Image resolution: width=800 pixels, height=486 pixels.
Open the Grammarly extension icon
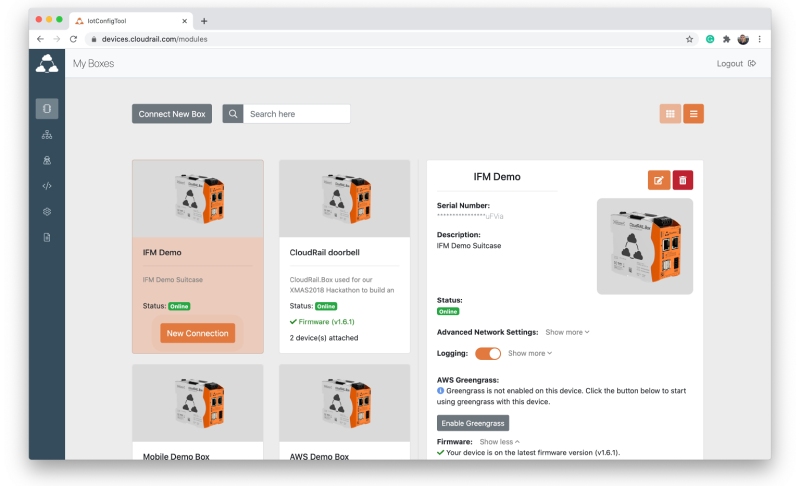click(x=710, y=39)
